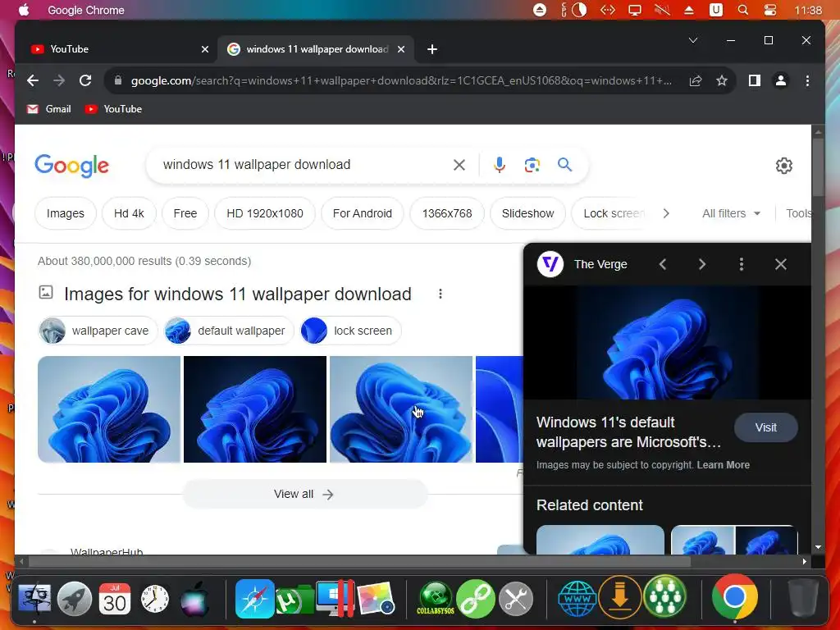840x630 pixels.
Task: Click The Verge logo in preview panel
Action: [x=550, y=263]
